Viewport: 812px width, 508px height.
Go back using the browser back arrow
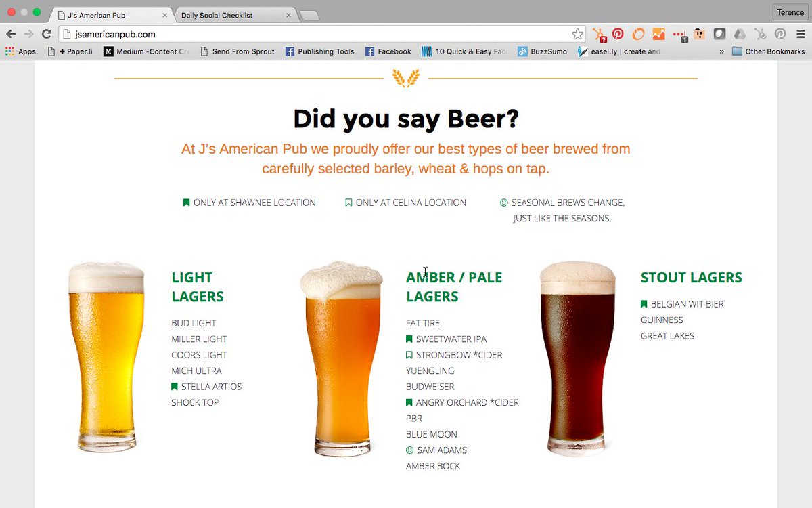coord(11,34)
